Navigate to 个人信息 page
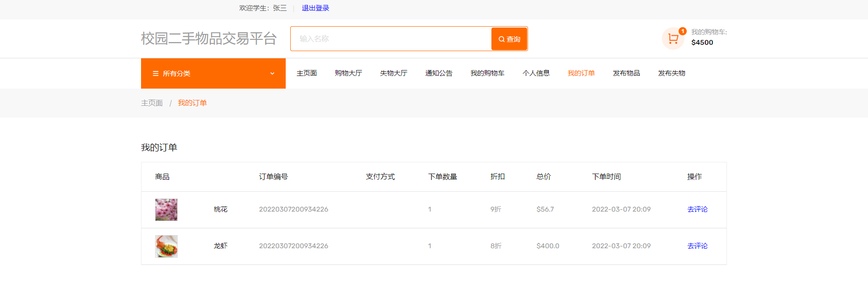Image resolution: width=868 pixels, height=288 pixels. coord(536,73)
